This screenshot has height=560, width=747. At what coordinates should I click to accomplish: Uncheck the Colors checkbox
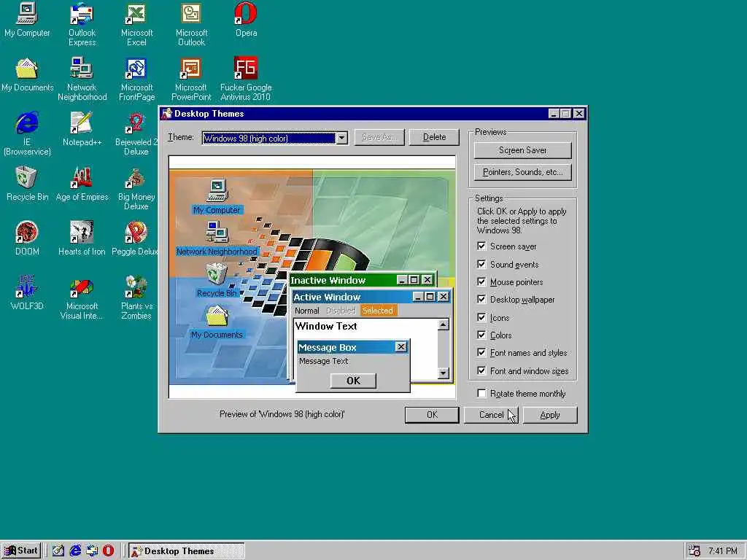[481, 335]
